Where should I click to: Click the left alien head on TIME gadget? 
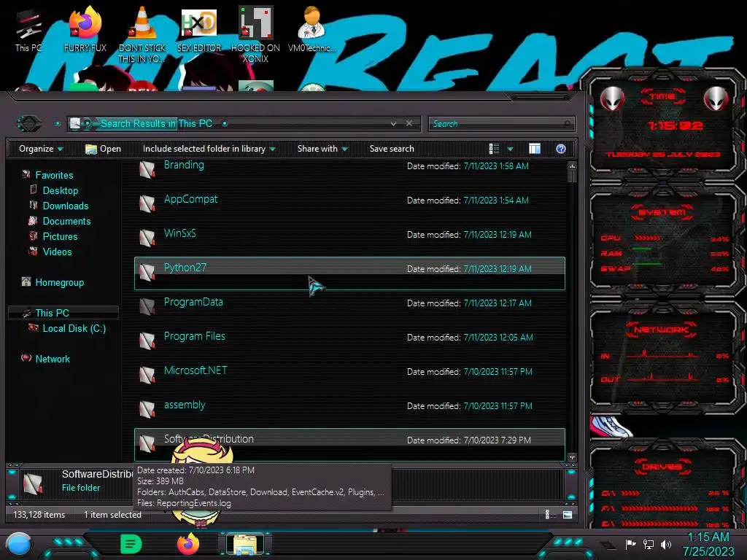[612, 99]
